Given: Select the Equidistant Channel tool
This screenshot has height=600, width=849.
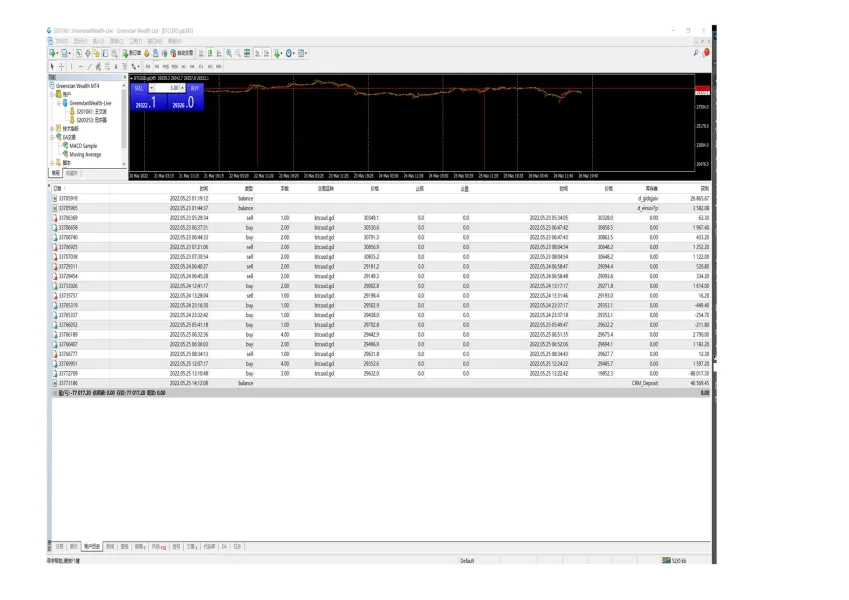Looking at the screenshot, I should click(x=98, y=66).
